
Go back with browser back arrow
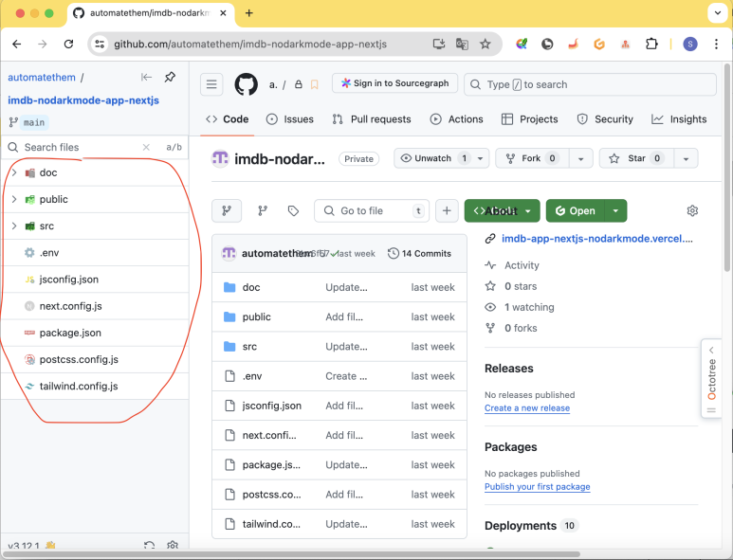tap(17, 44)
